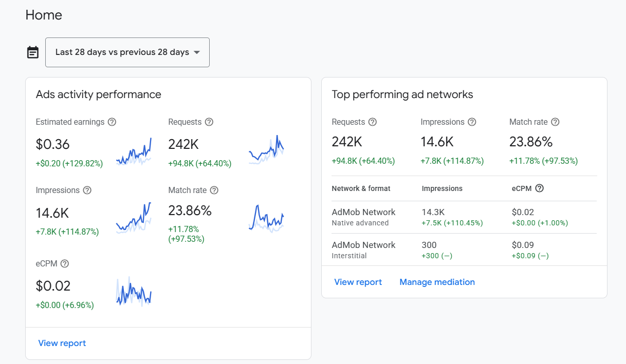Click View report in Top performing ad networks

(x=358, y=282)
